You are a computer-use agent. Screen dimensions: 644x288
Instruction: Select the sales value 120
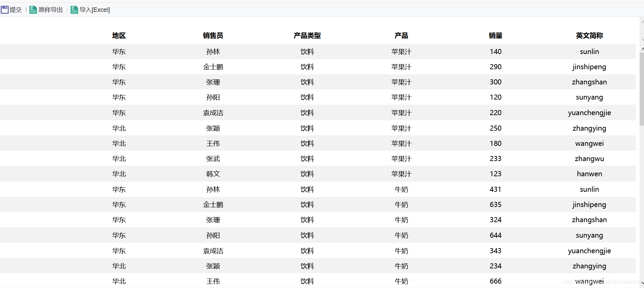point(495,97)
